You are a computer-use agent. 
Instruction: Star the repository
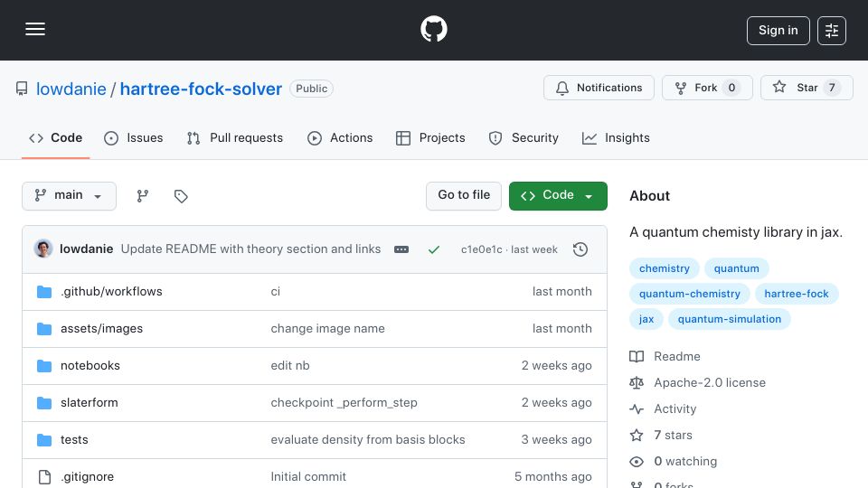click(x=806, y=88)
